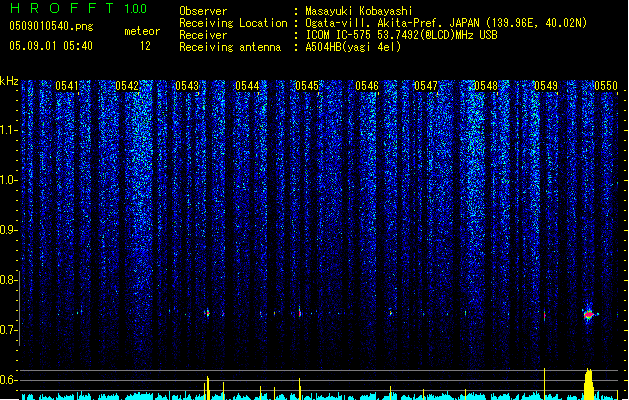Click the meteor echo just before 0545
This screenshot has height=400, width=629.
[x=300, y=313]
